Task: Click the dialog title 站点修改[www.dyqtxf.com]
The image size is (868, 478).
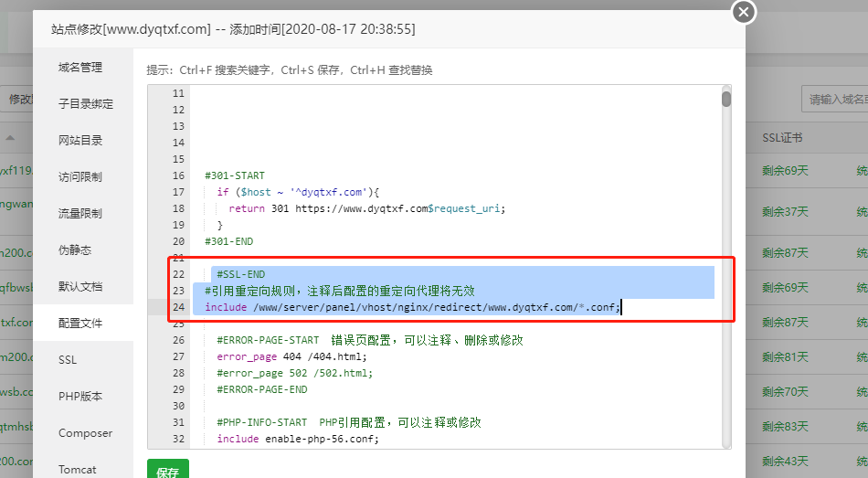Action: pos(132,29)
